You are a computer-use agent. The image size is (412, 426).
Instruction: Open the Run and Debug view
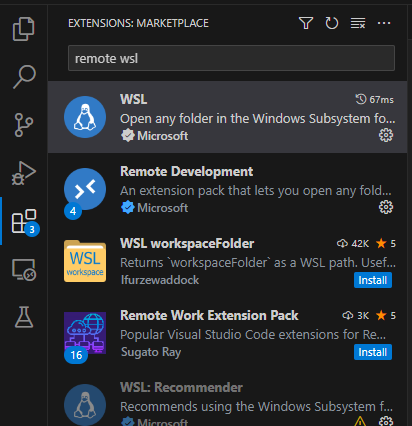click(24, 173)
